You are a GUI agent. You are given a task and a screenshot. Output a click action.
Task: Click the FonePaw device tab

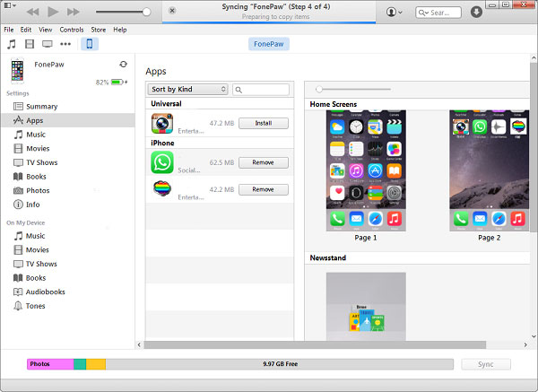point(269,44)
